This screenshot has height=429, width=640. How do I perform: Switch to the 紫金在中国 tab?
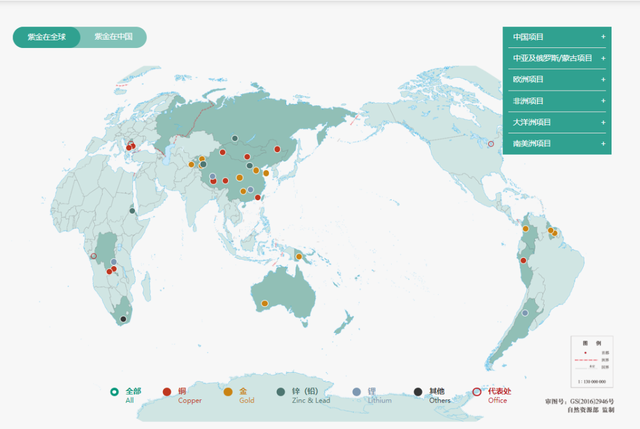113,37
